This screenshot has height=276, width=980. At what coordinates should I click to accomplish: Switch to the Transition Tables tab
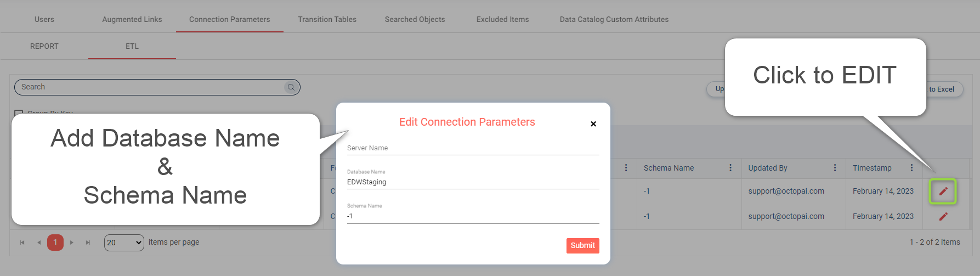pos(327,19)
